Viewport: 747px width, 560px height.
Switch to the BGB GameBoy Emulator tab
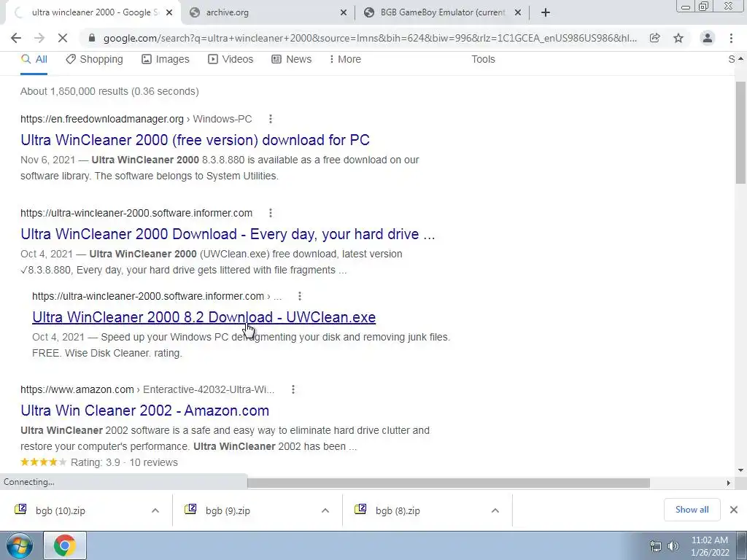[442, 12]
